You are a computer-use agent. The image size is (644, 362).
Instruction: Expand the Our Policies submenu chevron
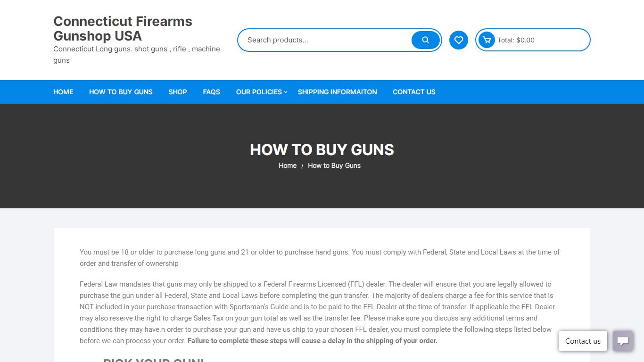pyautogui.click(x=286, y=92)
